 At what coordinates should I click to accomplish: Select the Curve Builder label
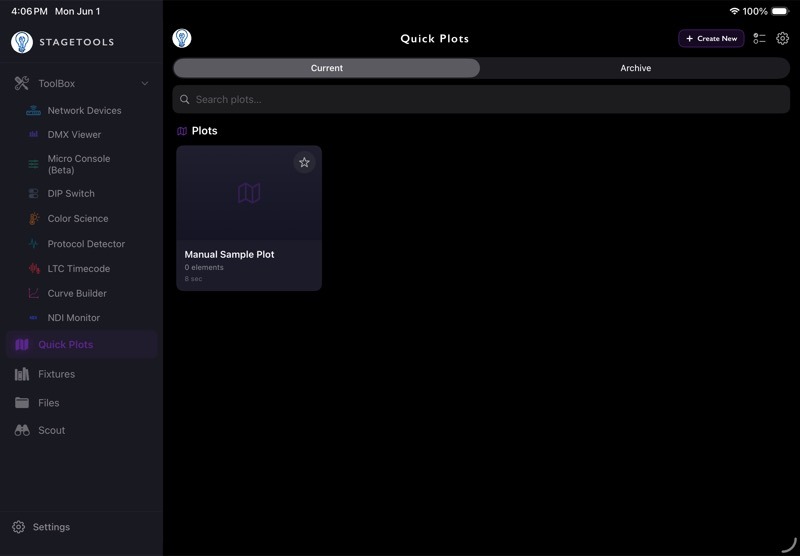(x=77, y=293)
